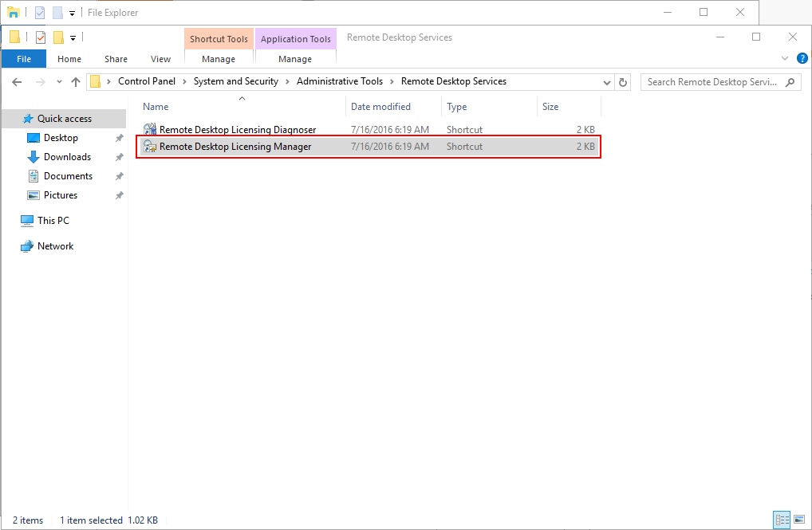This screenshot has width=812, height=530.
Task: Expand chevron after System and Security breadcrumb
Action: point(287,82)
